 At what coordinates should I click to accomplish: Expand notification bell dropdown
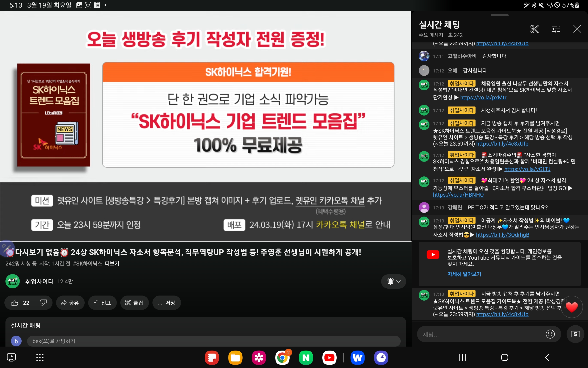coord(393,281)
